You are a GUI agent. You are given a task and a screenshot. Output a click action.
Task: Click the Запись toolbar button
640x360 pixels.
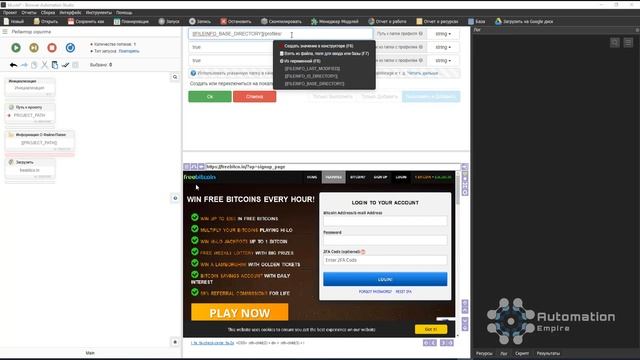(200, 21)
